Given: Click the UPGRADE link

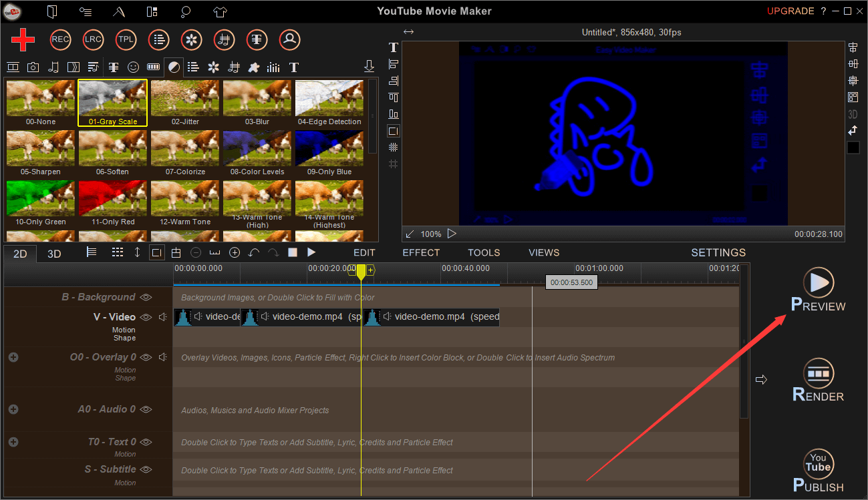Looking at the screenshot, I should (790, 11).
